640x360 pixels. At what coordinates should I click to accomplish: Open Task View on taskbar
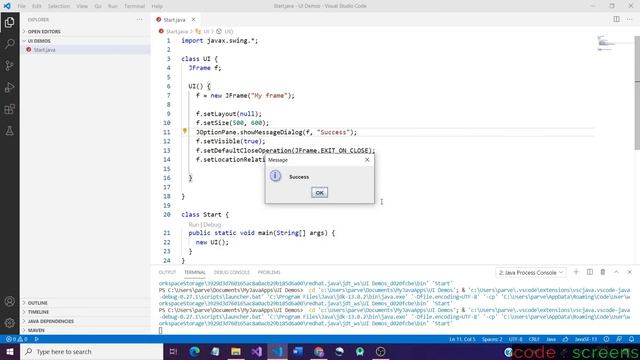(173, 351)
